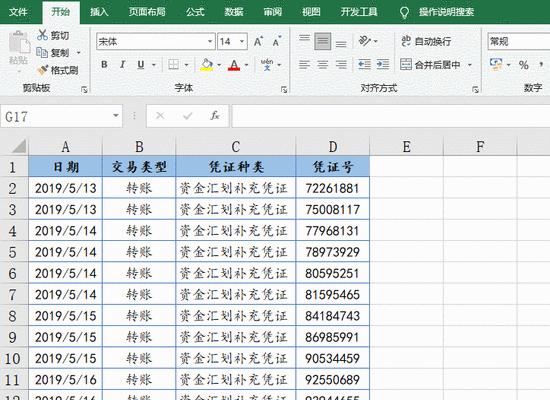Open the font size 14 dropdown

[242, 42]
